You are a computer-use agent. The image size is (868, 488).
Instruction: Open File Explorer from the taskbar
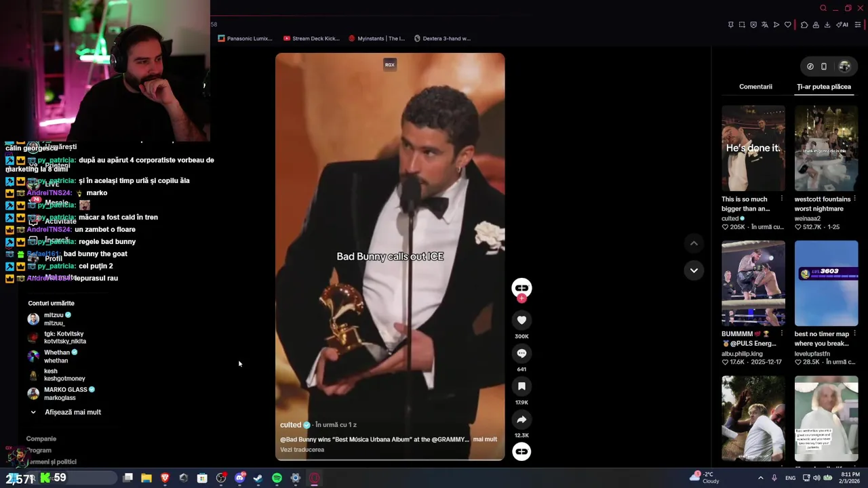[x=146, y=479]
